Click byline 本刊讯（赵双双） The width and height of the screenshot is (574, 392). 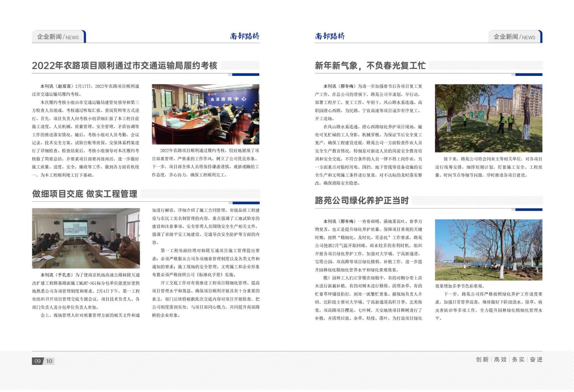coord(57,86)
